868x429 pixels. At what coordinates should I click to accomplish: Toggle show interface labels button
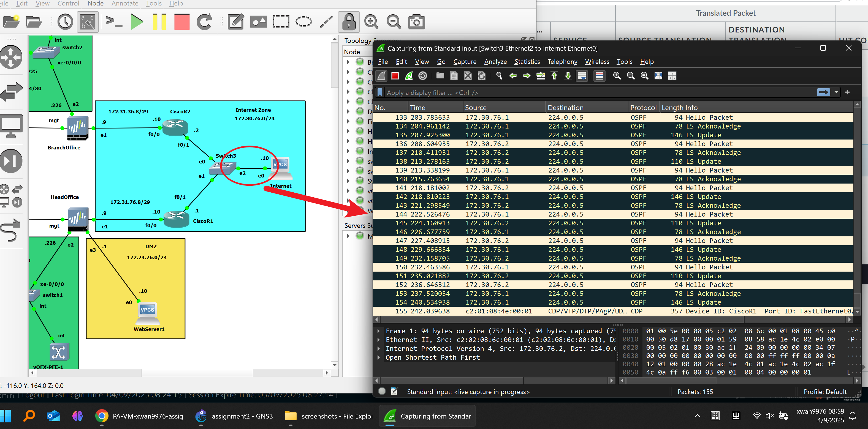coord(88,22)
